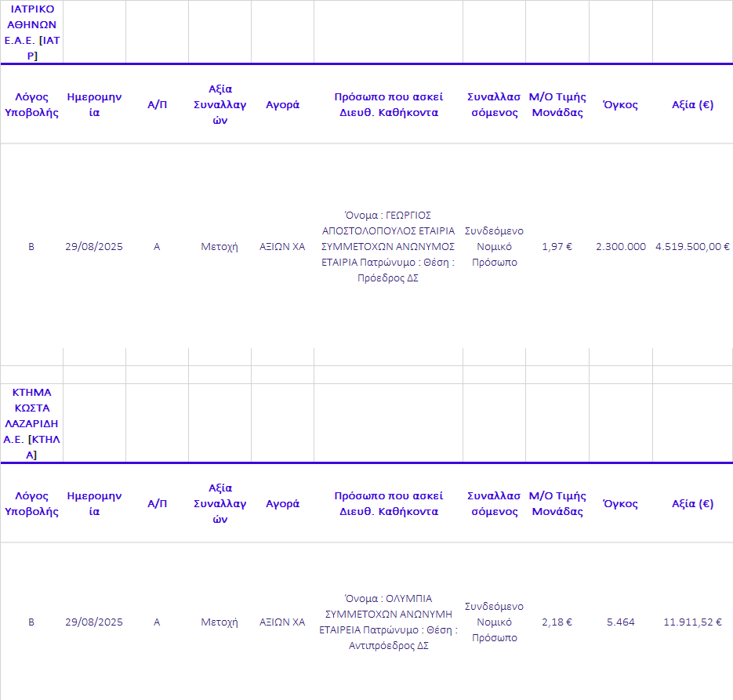733x700 pixels.
Task: Click Α/Π value Α in ΙΑΤΡΙΚΟ ΑΘΗΝΩΝ row
Action: (157, 247)
